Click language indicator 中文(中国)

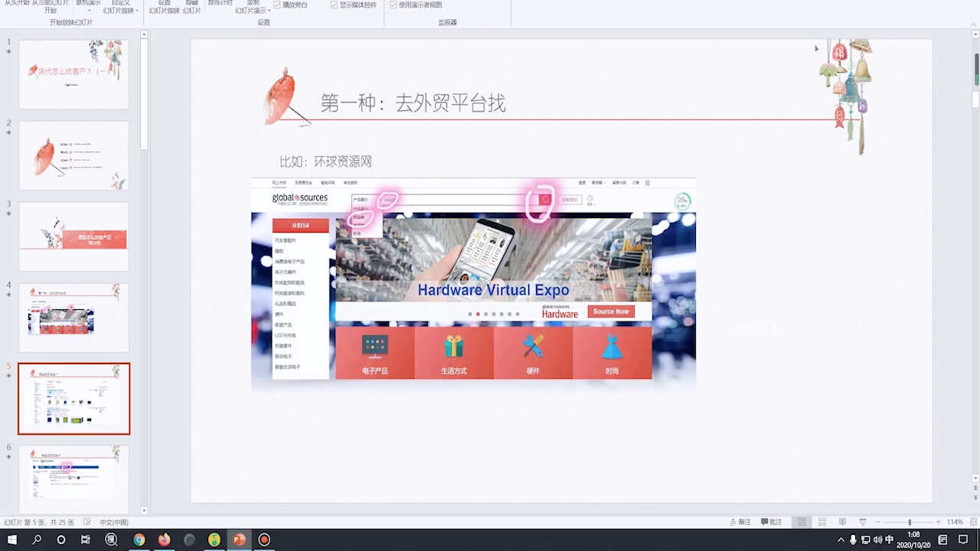[x=114, y=522]
